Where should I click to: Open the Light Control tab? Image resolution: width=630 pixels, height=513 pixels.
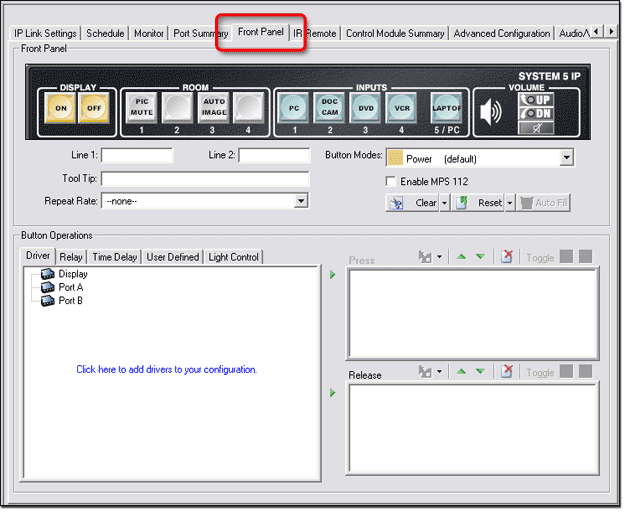pyautogui.click(x=233, y=257)
